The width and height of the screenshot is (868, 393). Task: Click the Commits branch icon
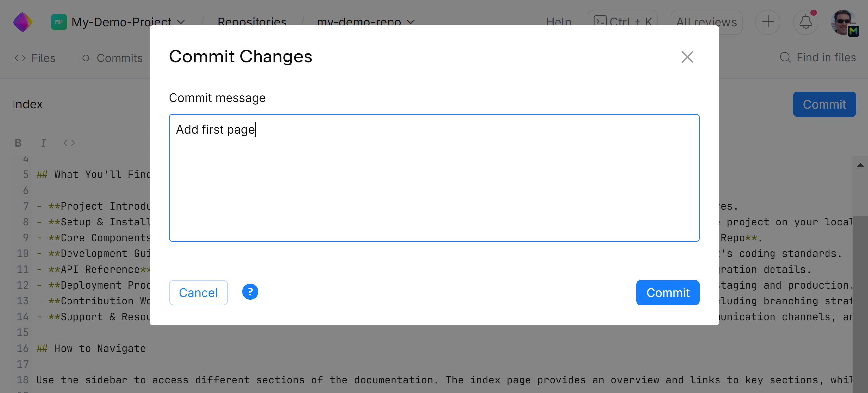point(86,58)
